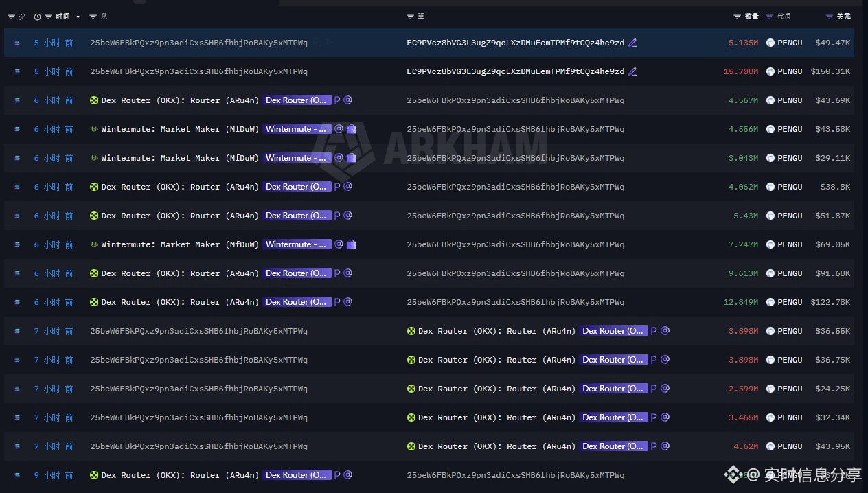Image resolution: width=868 pixels, height=493 pixels.
Task: Open Wintermute: Market Maker sender in the $29.11K row
Action: pyautogui.click(x=180, y=158)
